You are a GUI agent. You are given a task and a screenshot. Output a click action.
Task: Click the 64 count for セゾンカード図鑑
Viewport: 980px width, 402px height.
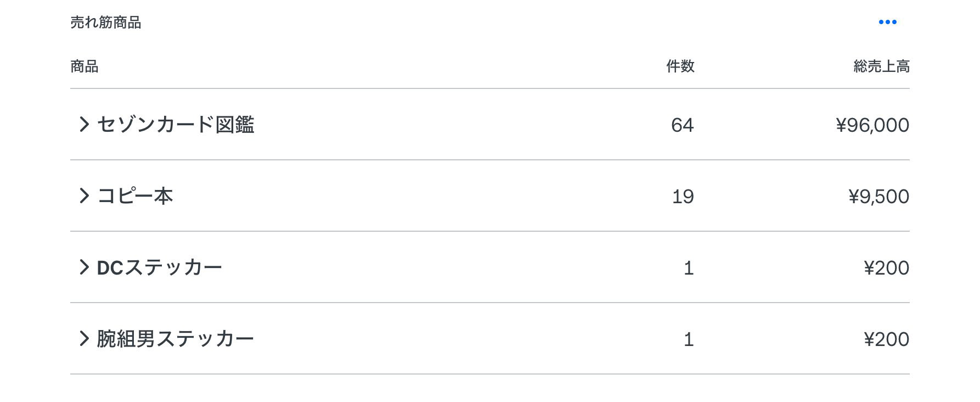pyautogui.click(x=682, y=125)
